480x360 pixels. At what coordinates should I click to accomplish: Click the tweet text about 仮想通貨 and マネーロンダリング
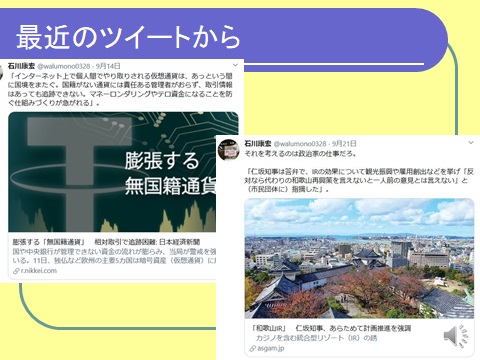(x=120, y=89)
